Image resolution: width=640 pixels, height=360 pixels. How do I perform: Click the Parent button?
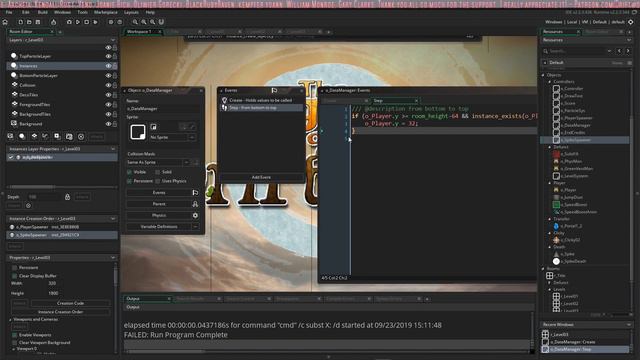coord(159,204)
